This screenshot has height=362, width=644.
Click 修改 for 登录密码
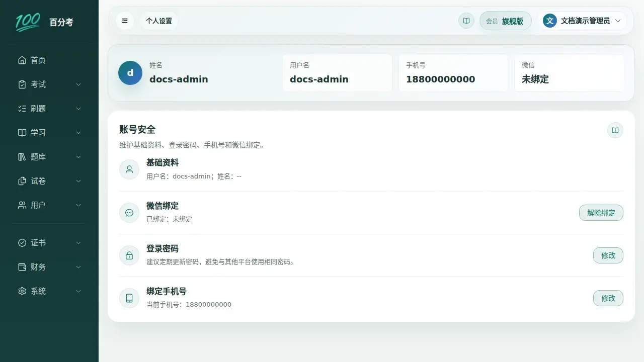pos(608,255)
